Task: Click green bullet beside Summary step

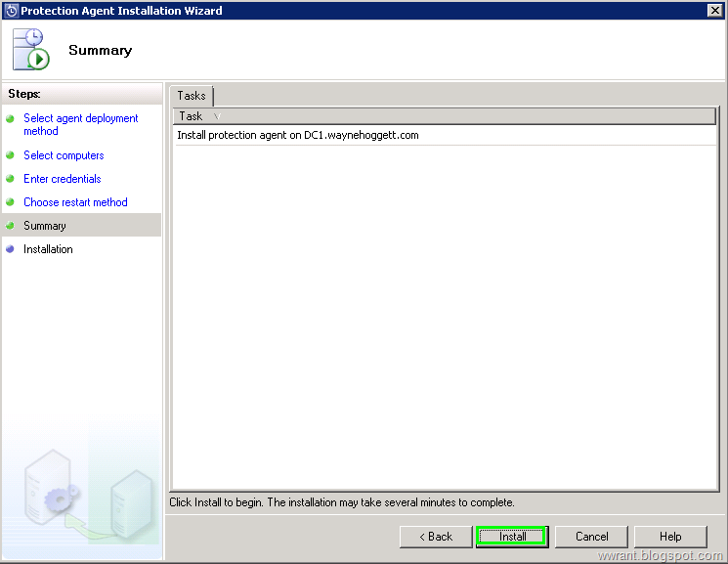Action: click(10, 226)
